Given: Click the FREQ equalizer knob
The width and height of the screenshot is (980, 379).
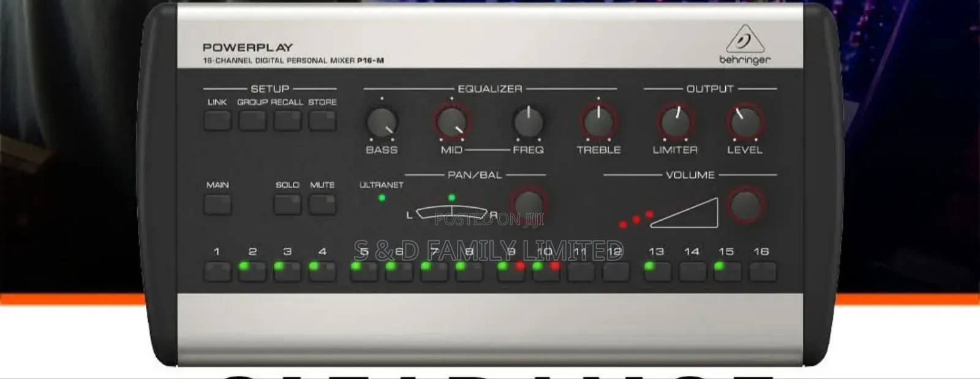Looking at the screenshot, I should 528,122.
